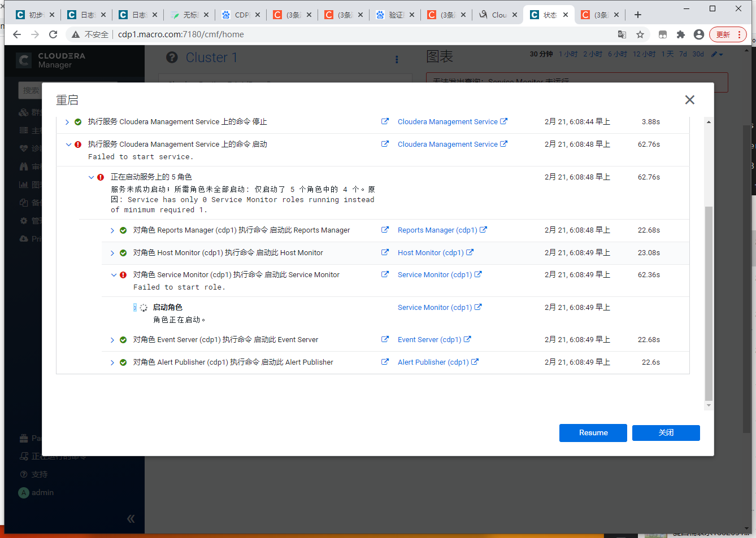Open Cluster 1 actions three-dot menu
This screenshot has width=756, height=538.
tap(397, 59)
